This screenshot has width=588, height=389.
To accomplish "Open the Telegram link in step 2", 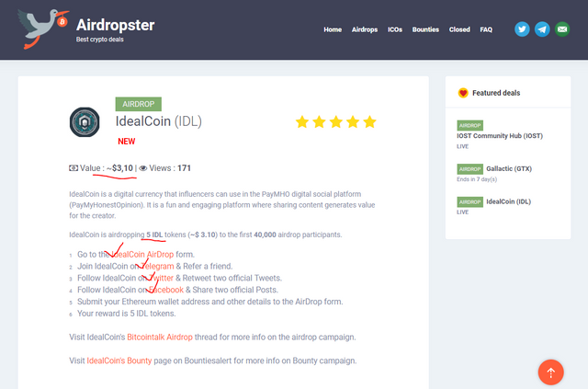I will point(157,266).
